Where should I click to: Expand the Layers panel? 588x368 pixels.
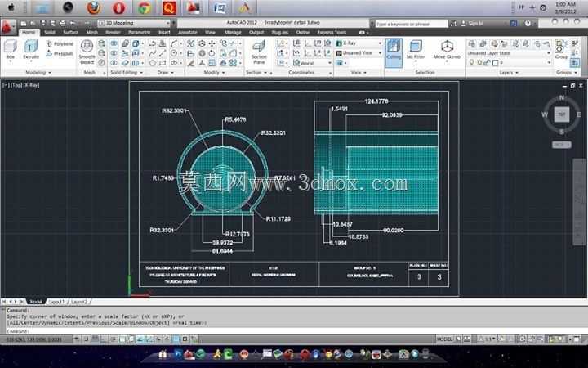(x=509, y=72)
